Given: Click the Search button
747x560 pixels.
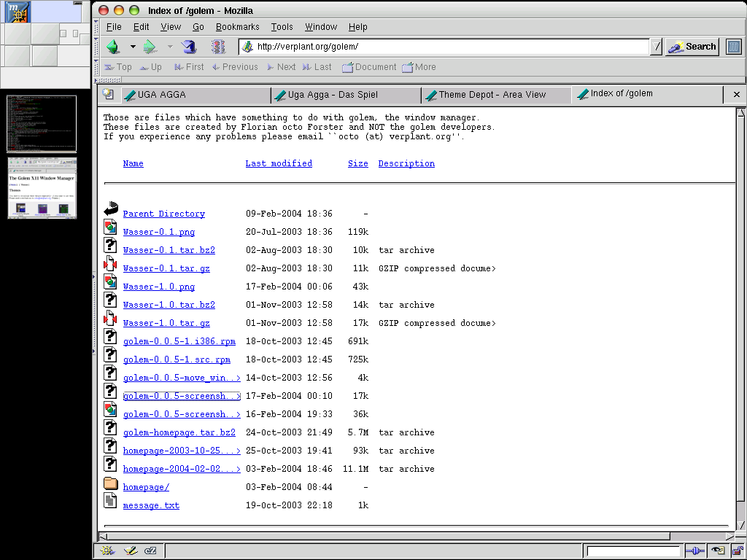Looking at the screenshot, I should [692, 47].
